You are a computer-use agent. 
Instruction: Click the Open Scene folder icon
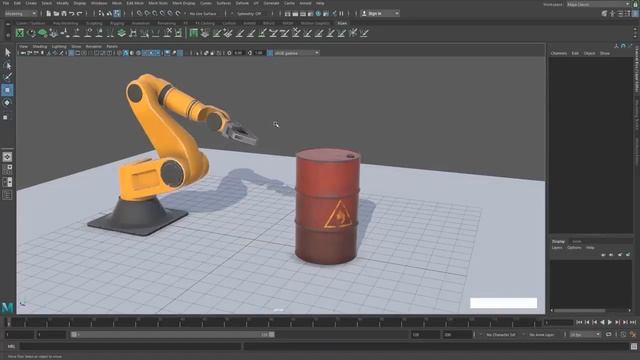(56, 13)
